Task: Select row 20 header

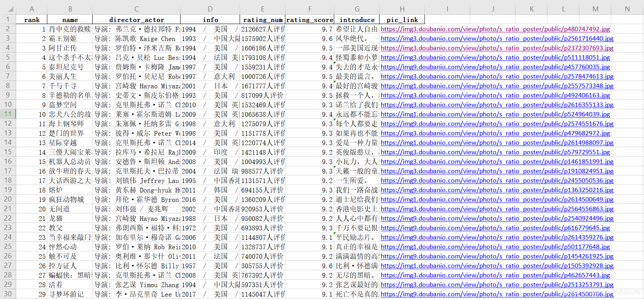Action: point(8,199)
